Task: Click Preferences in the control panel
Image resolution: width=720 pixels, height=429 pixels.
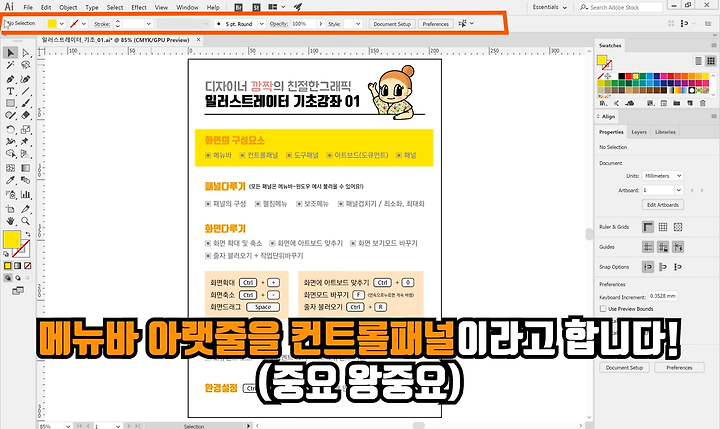Action: [435, 24]
